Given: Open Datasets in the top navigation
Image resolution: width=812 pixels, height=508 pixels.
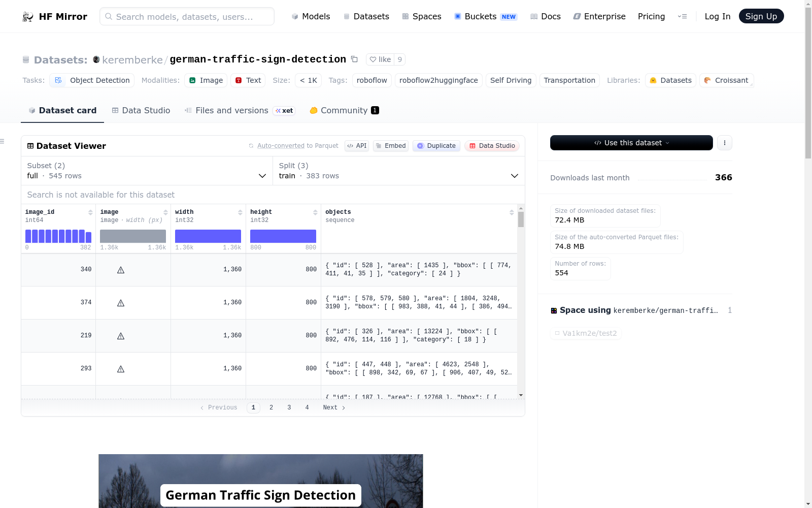Looking at the screenshot, I should 366,16.
